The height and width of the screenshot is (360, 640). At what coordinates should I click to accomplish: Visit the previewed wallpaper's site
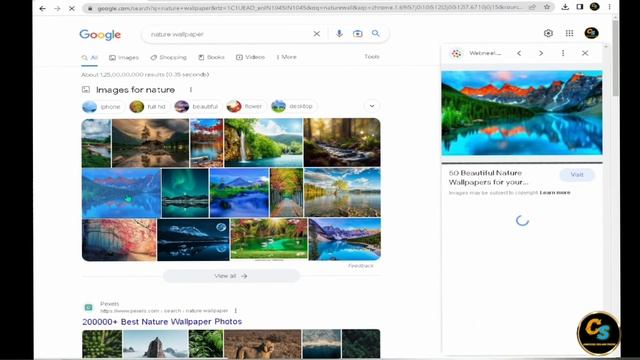click(x=577, y=175)
